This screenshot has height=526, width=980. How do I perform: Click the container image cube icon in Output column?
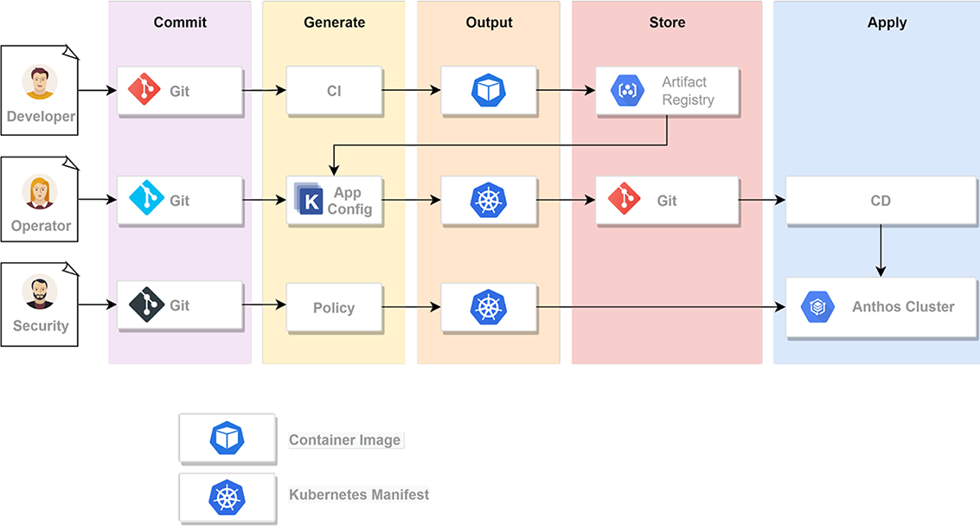pyautogui.click(x=488, y=91)
